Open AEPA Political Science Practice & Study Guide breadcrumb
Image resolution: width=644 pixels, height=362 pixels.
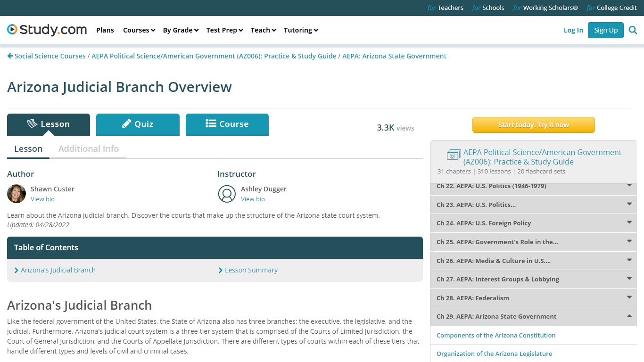[x=214, y=56]
